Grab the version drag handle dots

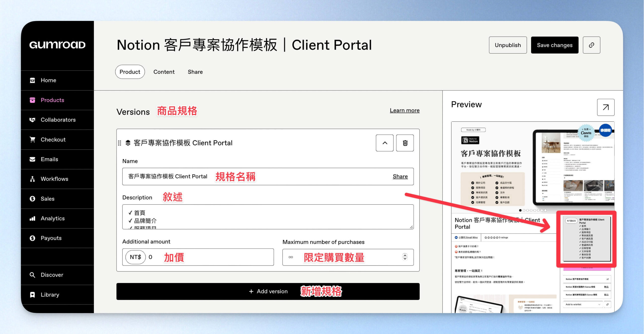pyautogui.click(x=119, y=143)
